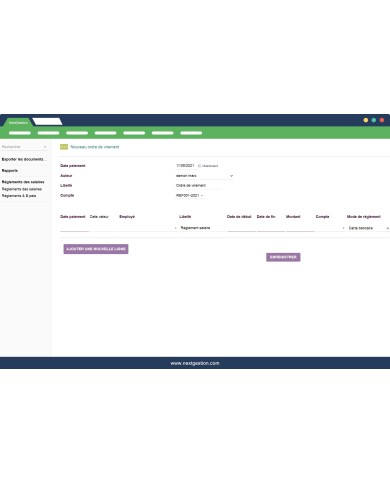Toggle the Maintenant checkbox next to the date
The image size is (390, 484).
199,166
